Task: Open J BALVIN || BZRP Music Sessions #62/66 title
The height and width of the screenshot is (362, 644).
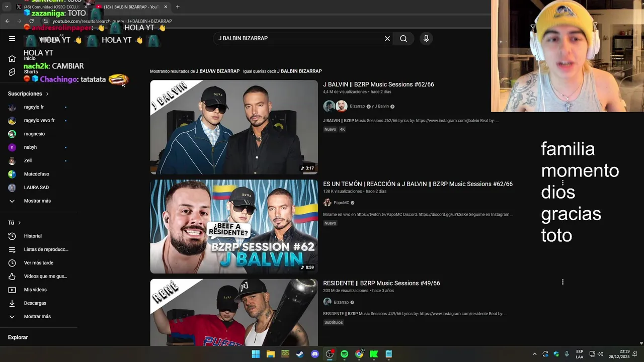Action: (378, 84)
